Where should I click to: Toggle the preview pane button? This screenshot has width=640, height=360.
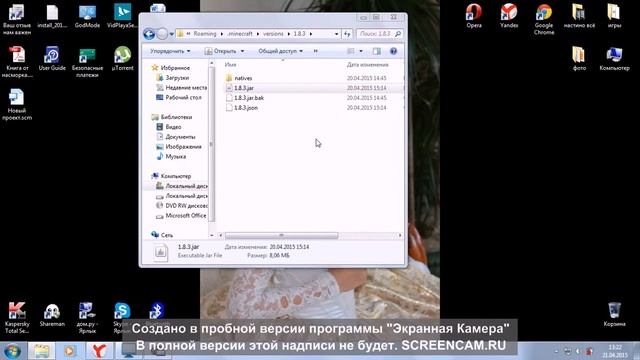pyautogui.click(x=376, y=51)
